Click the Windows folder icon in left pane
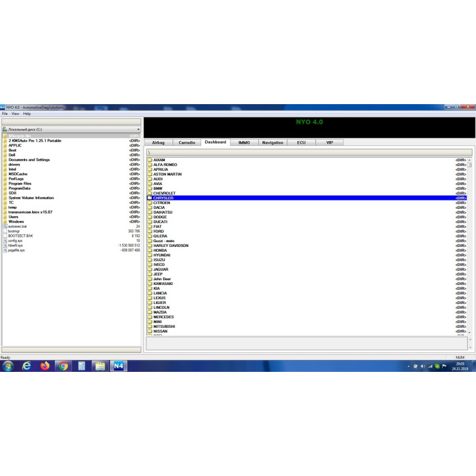476x476 pixels. pos(5,222)
